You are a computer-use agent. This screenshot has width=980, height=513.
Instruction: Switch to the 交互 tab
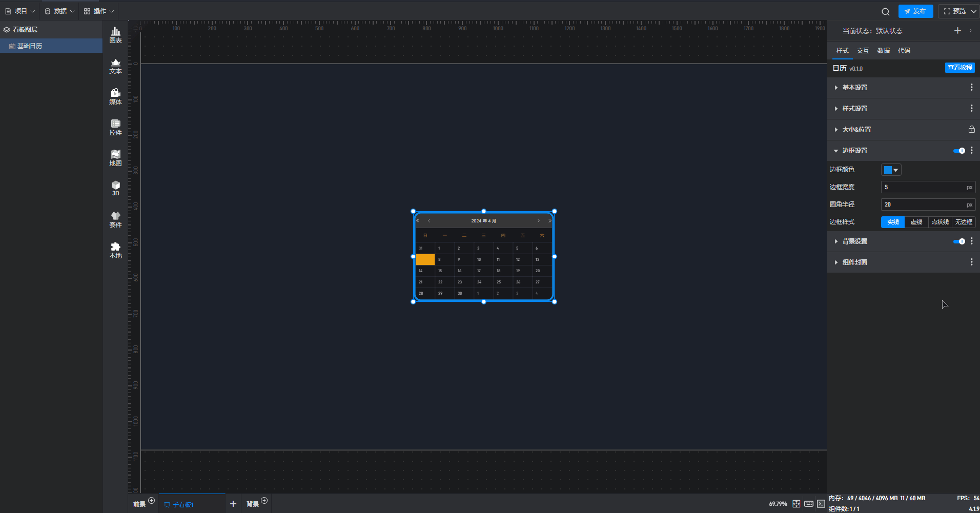tap(863, 51)
